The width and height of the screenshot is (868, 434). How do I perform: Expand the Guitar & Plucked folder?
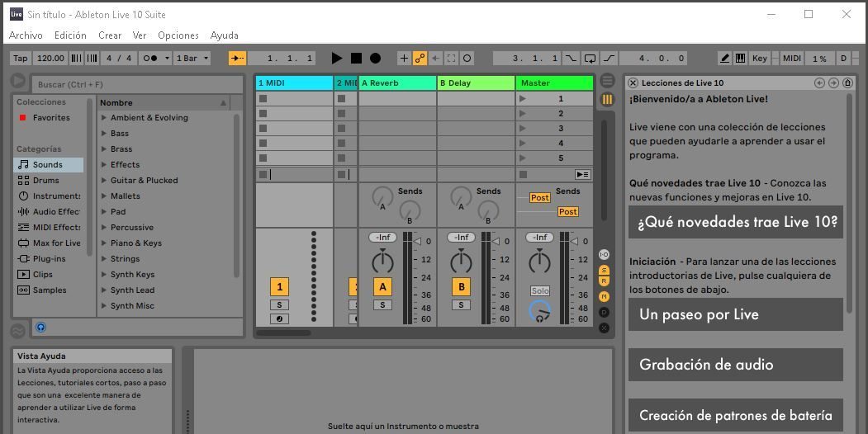pyautogui.click(x=104, y=180)
